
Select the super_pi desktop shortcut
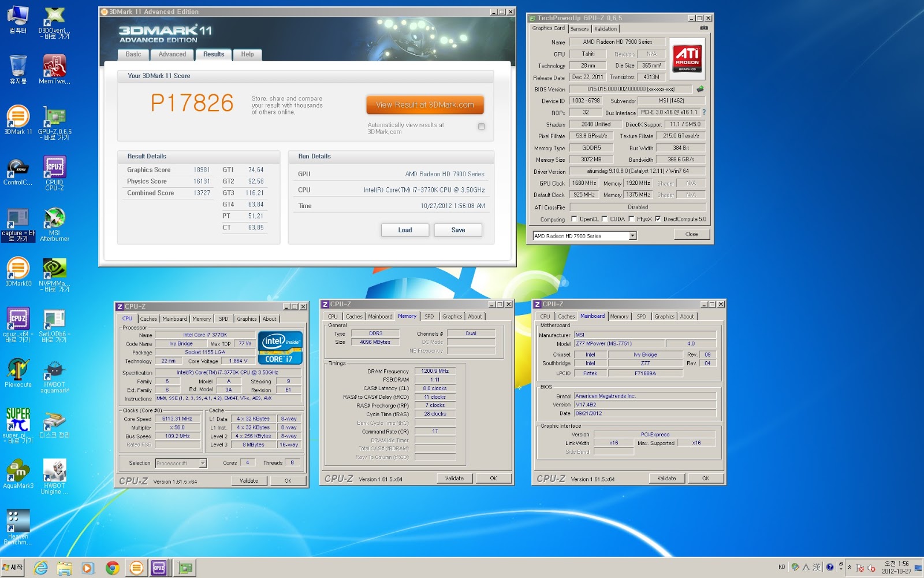point(18,426)
